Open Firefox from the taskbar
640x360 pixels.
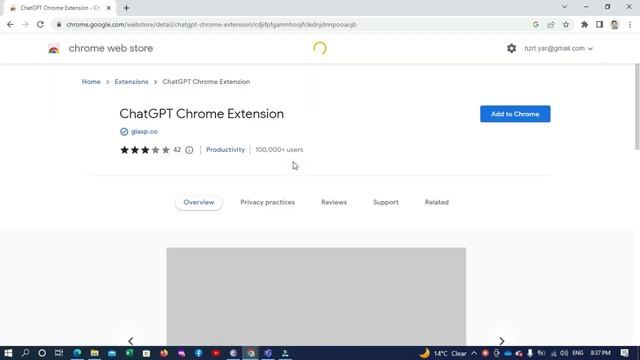tap(164, 353)
